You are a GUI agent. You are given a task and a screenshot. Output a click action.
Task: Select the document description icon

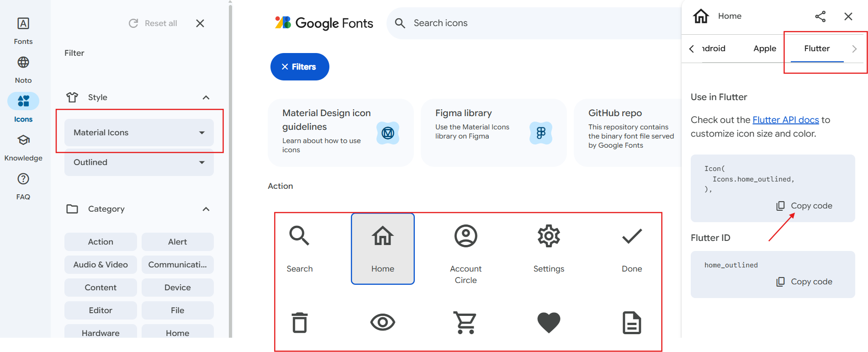coord(632,322)
